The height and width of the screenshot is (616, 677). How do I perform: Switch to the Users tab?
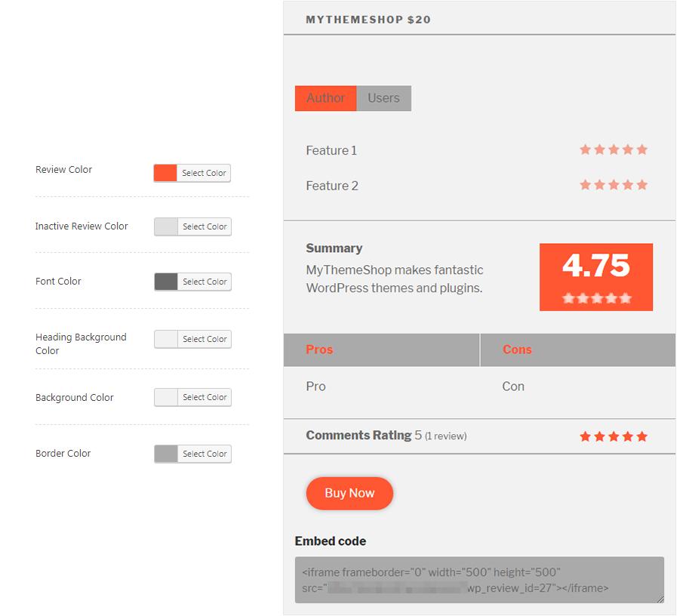coord(383,98)
